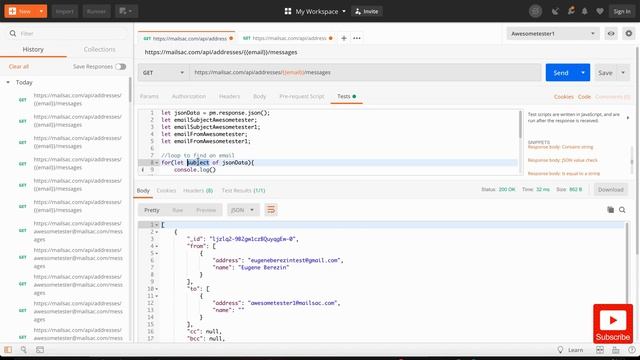Open the Runner
This screenshot has height=360, width=640.
point(96,11)
